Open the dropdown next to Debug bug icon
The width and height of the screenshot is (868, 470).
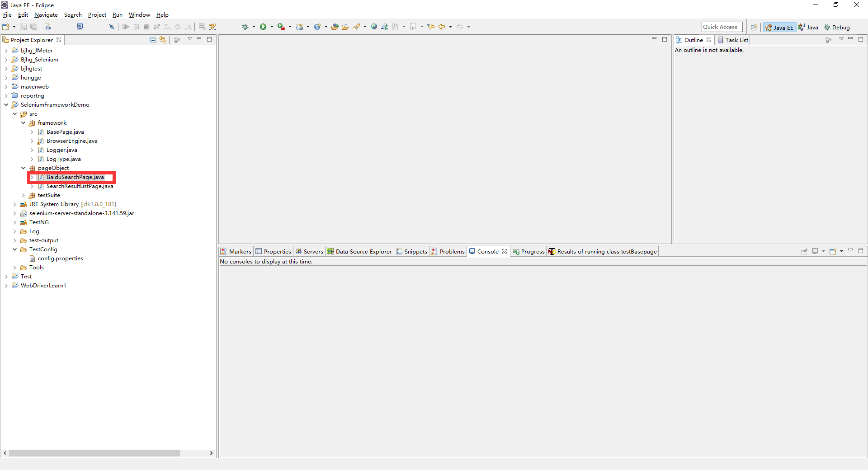coord(254,27)
